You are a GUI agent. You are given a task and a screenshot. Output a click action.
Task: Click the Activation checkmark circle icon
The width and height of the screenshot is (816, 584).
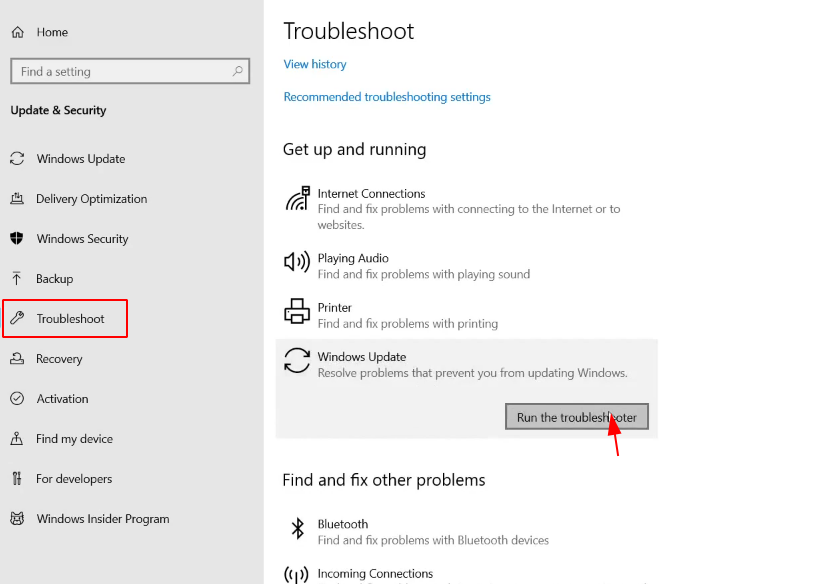(x=17, y=399)
